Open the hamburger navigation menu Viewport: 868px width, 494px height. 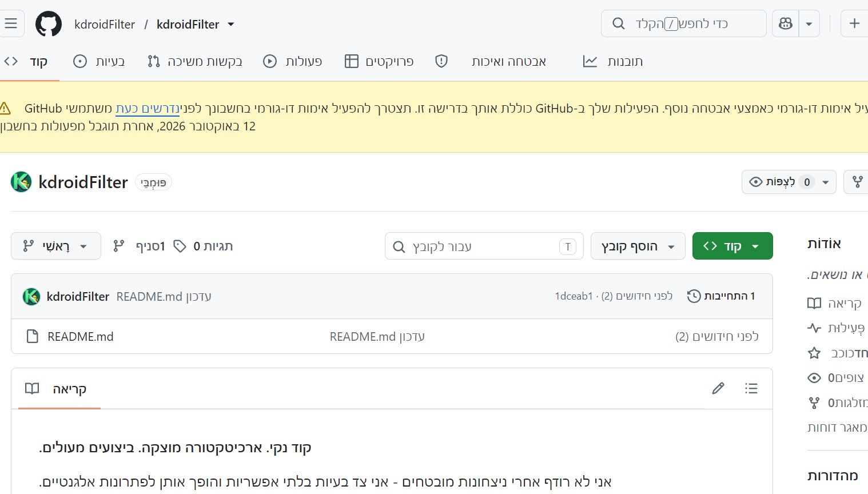click(x=11, y=23)
